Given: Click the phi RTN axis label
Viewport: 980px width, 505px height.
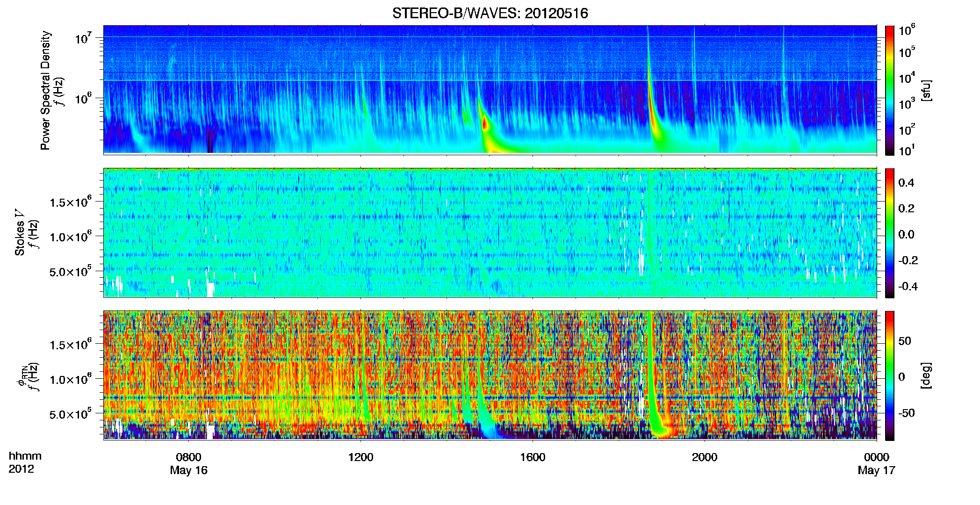Looking at the screenshot, I should pyautogui.click(x=21, y=375).
